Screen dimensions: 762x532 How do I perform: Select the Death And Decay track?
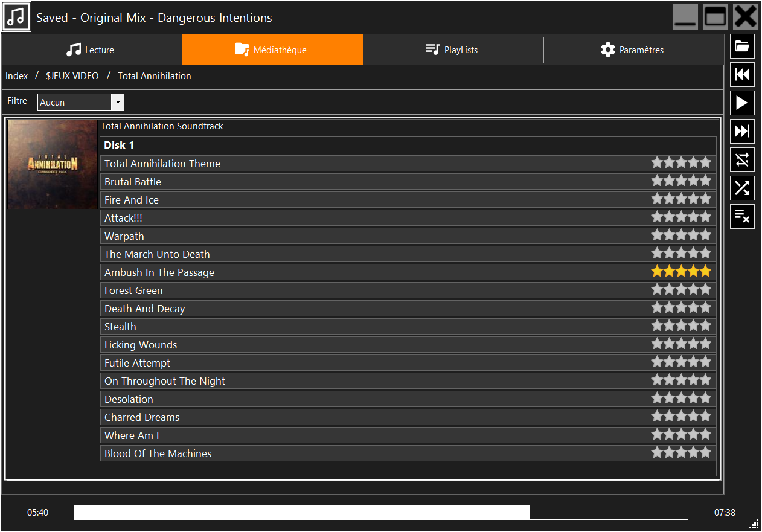pyautogui.click(x=408, y=309)
